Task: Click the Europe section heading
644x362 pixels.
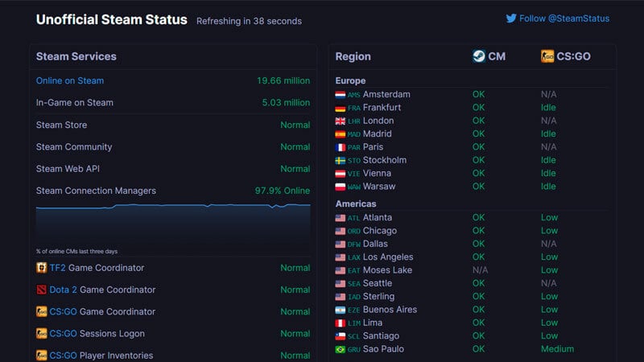Action: click(x=350, y=81)
